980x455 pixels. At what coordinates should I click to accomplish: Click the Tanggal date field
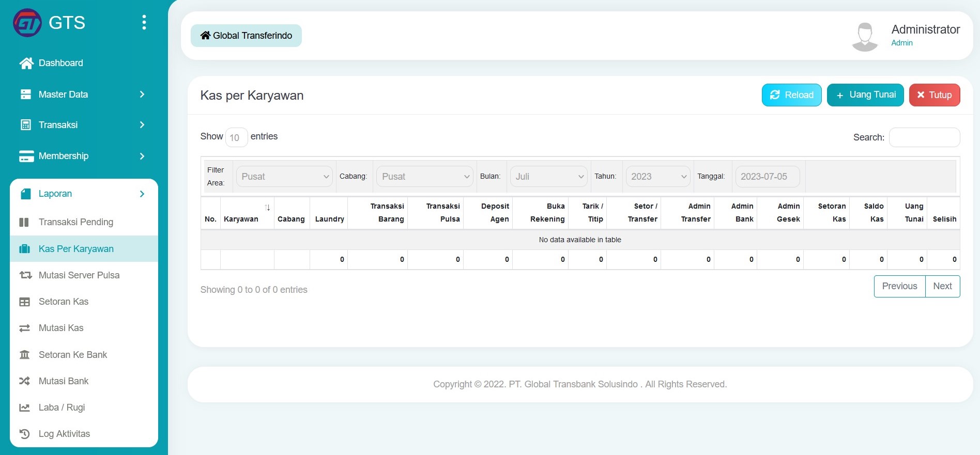point(768,177)
